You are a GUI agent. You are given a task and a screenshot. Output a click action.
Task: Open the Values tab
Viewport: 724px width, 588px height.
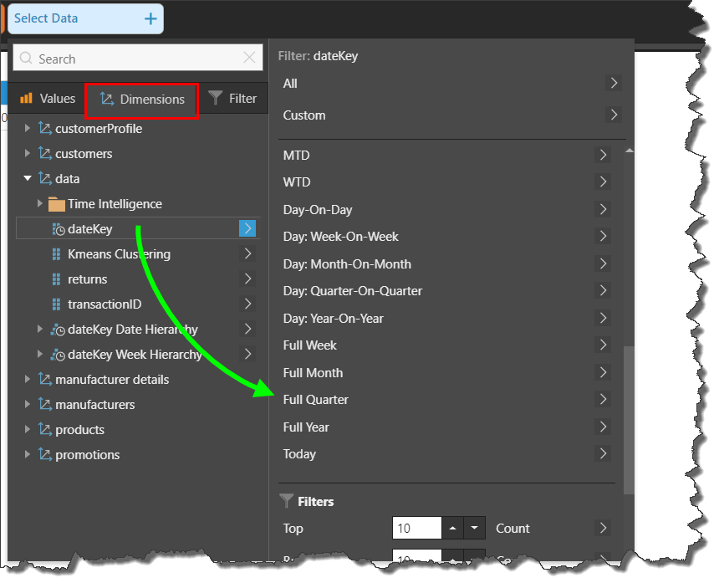point(48,99)
